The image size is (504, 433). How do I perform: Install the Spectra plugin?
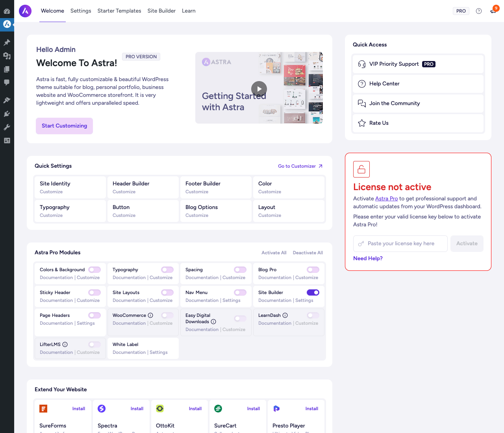point(137,409)
